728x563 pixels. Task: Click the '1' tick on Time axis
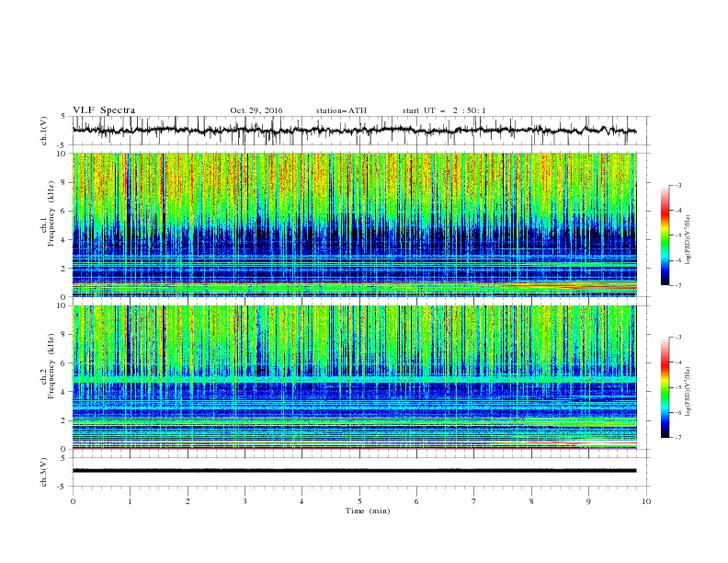130,501
